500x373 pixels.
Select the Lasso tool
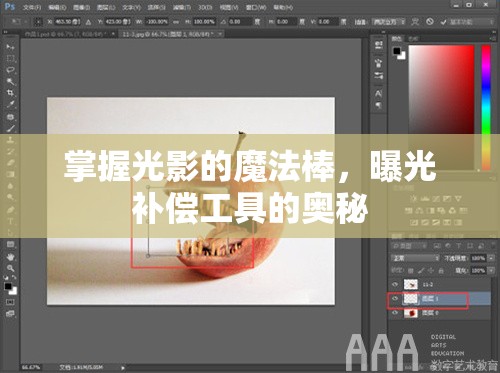[10, 70]
